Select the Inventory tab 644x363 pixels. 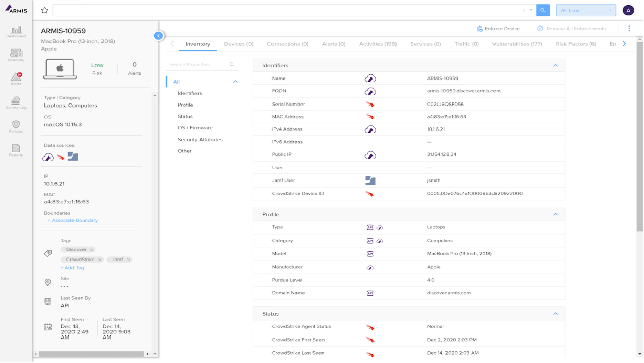197,44
